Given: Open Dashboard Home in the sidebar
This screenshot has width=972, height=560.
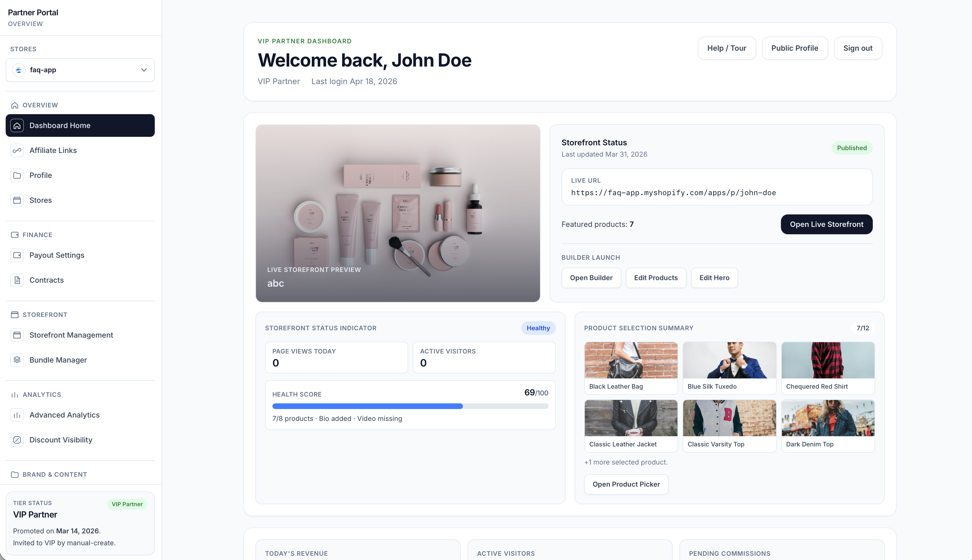Looking at the screenshot, I should pyautogui.click(x=80, y=125).
